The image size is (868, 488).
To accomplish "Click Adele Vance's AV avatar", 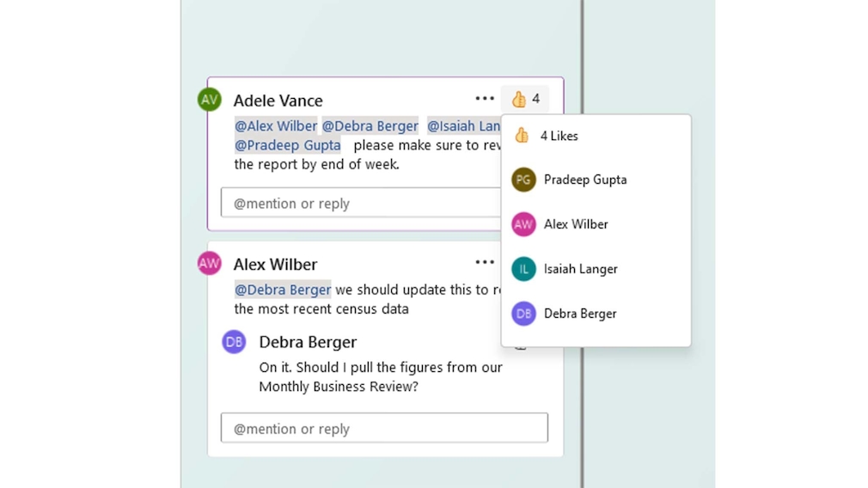I will 209,100.
